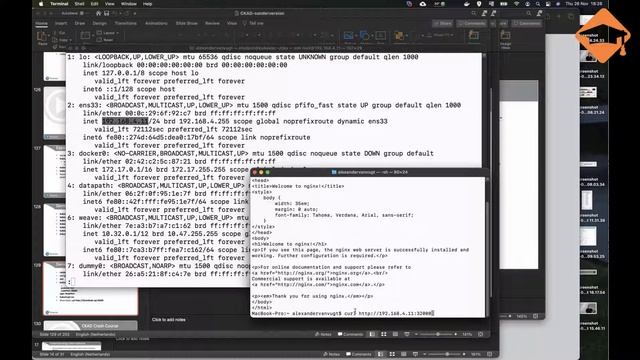Click highlighted IP 192.168.4.11 in back terminal
This screenshot has width=640, height=360.
pyautogui.click(x=125, y=121)
